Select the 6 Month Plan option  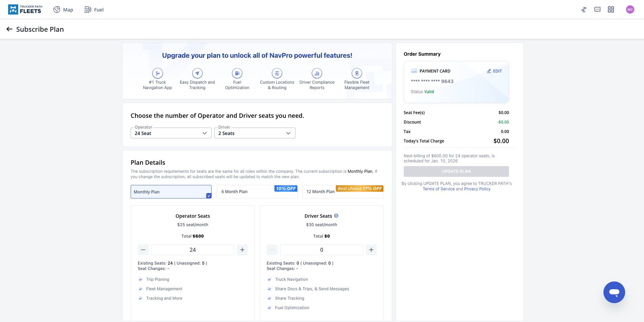point(257,192)
